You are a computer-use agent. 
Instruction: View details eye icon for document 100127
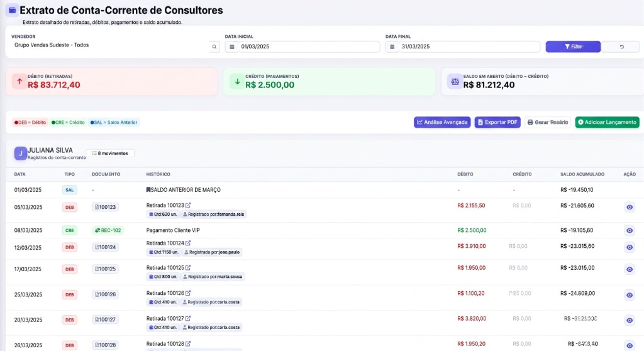point(629,320)
